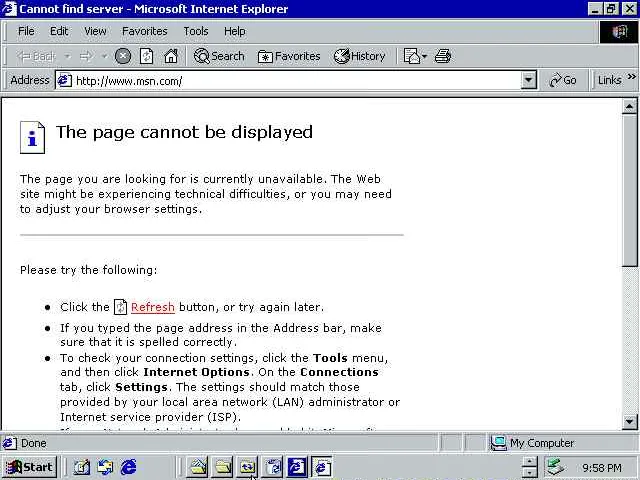Click the Mail toolbar icon
The height and width of the screenshot is (480, 640).
click(411, 56)
